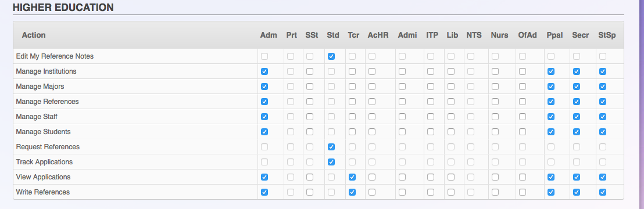Uncheck Manage References for Secr

tap(576, 102)
